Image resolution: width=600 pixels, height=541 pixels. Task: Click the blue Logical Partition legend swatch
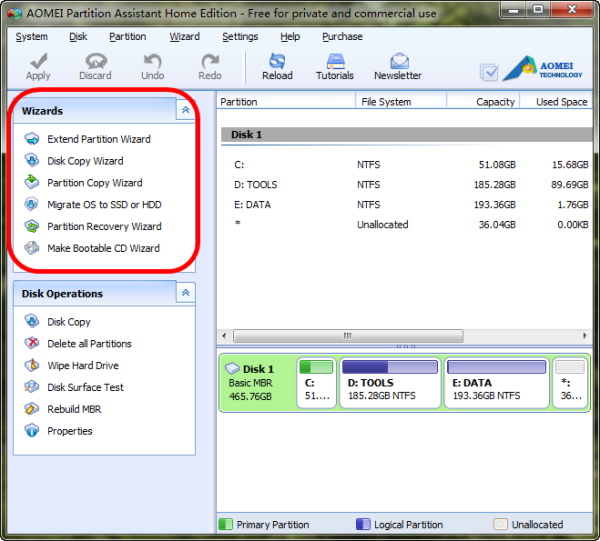(363, 524)
